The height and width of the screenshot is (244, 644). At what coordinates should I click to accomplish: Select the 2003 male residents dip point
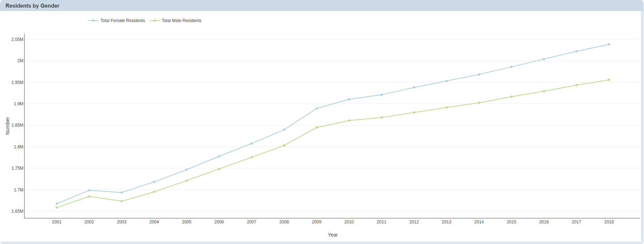122,201
